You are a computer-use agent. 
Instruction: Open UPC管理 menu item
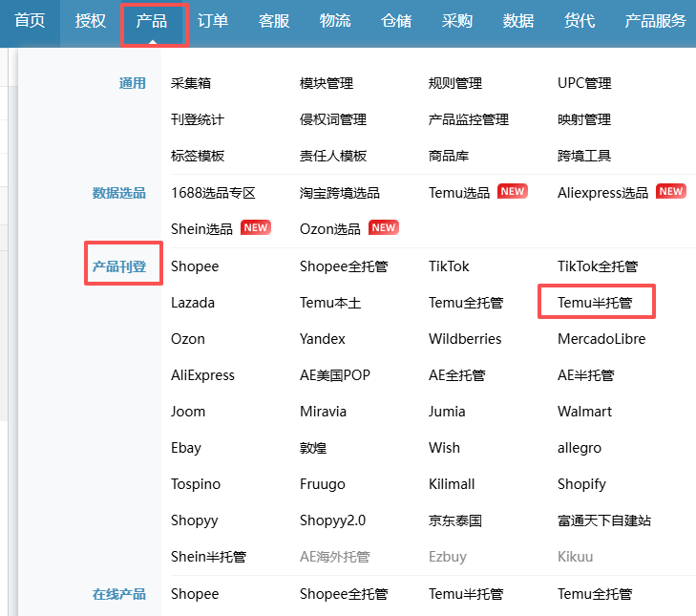click(x=584, y=83)
